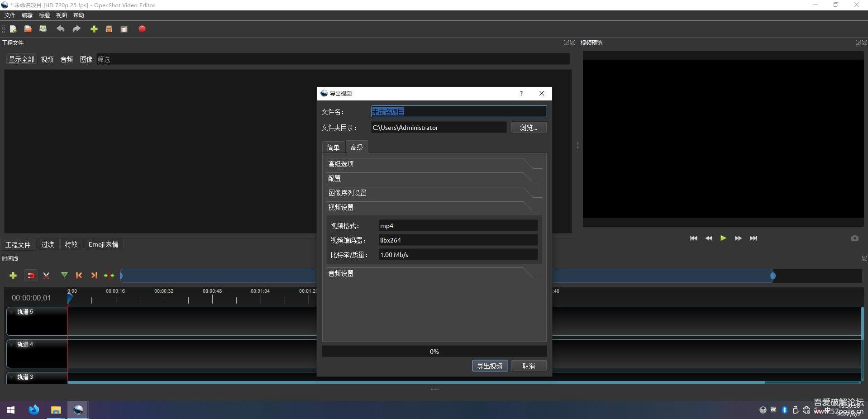
Task: Click the green Add Marker icon
Action: [64, 275]
